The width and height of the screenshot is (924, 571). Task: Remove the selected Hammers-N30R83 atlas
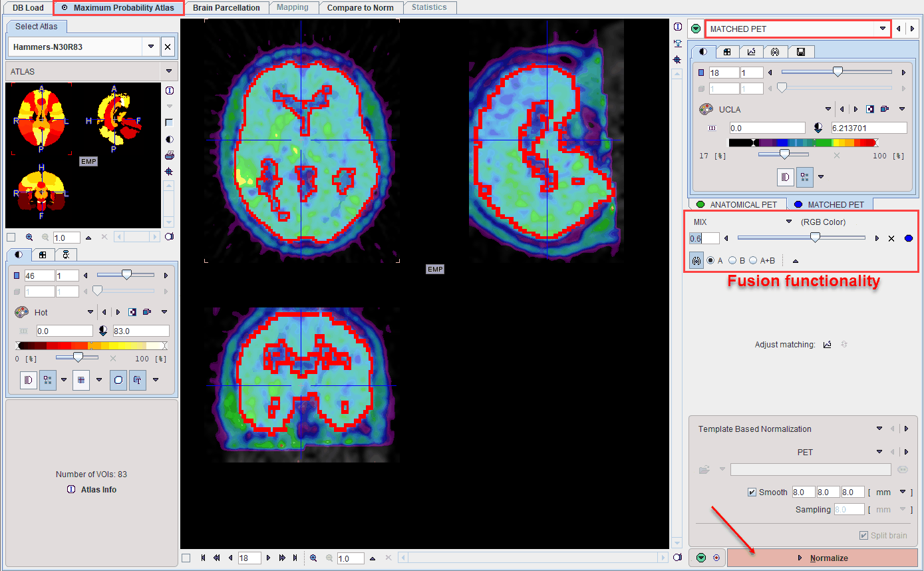168,47
